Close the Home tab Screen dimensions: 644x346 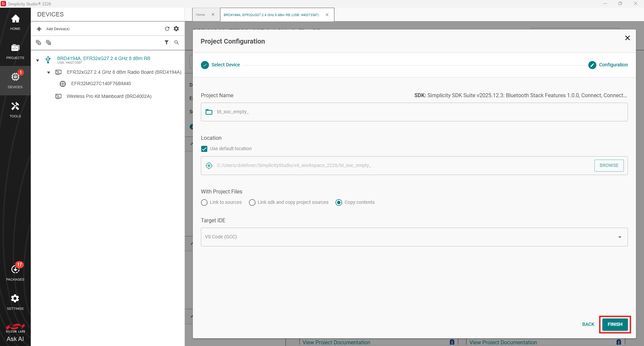tap(213, 15)
